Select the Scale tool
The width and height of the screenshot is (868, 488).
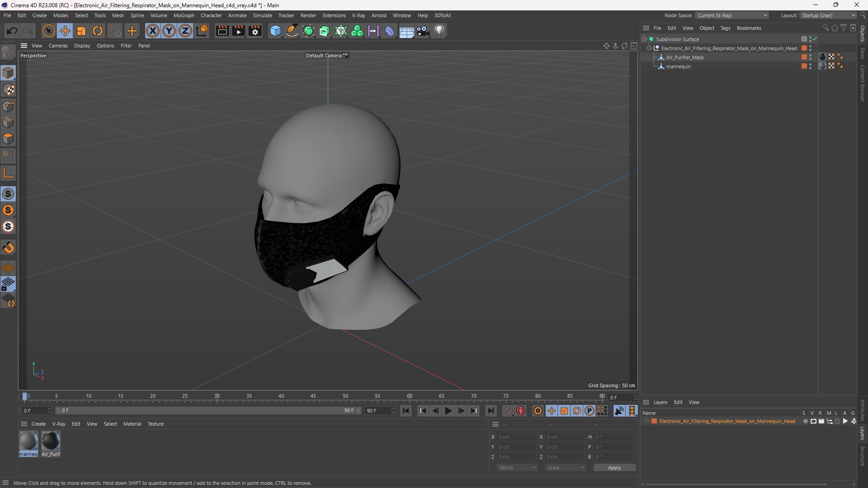[81, 31]
